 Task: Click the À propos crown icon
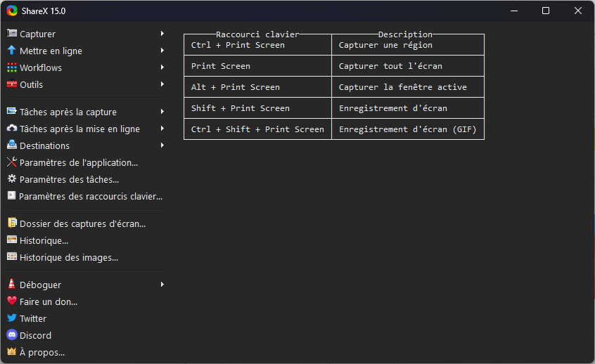12,351
